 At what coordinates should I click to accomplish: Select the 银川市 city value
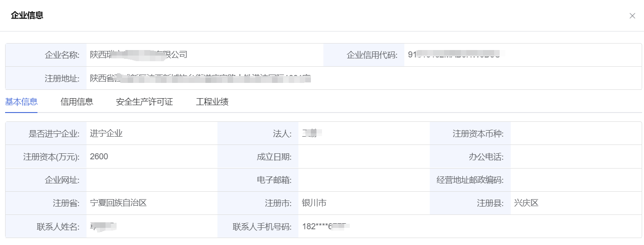(x=314, y=203)
